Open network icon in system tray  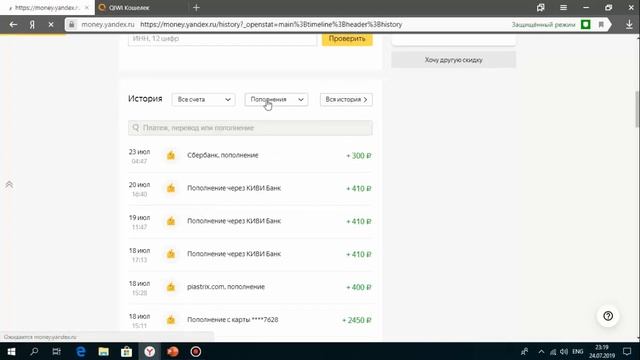(x=553, y=351)
